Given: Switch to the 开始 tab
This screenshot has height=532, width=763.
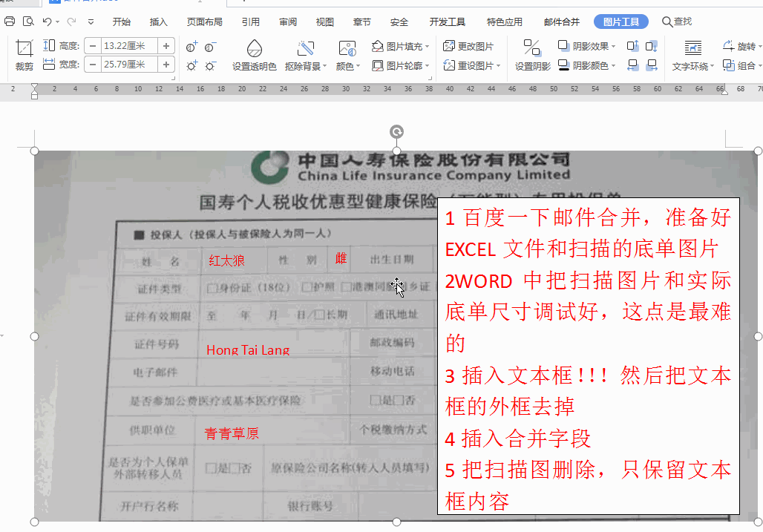Looking at the screenshot, I should [x=121, y=22].
